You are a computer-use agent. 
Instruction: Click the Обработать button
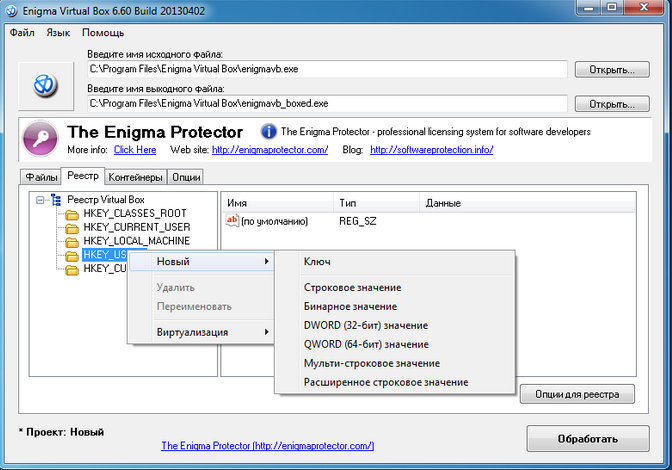point(588,439)
